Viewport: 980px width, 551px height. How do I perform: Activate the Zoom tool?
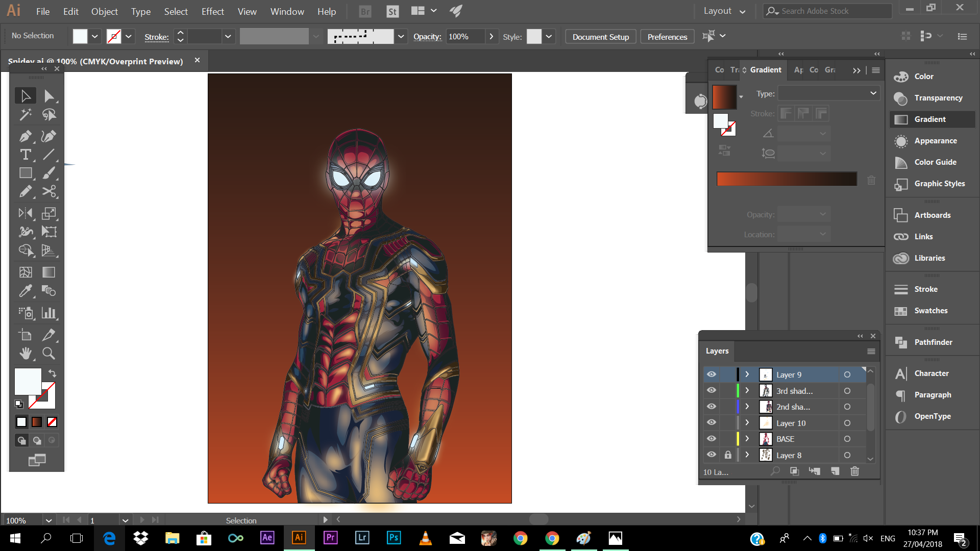pos(49,353)
